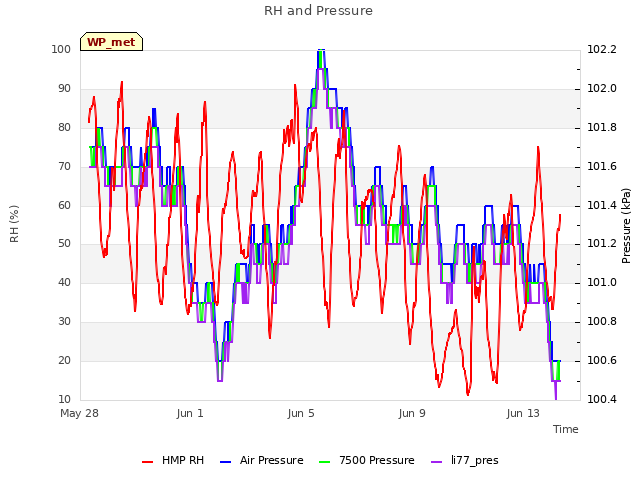The width and height of the screenshot is (640, 480).
Task: Click the Jun 5 date tick
Action: [x=301, y=413]
